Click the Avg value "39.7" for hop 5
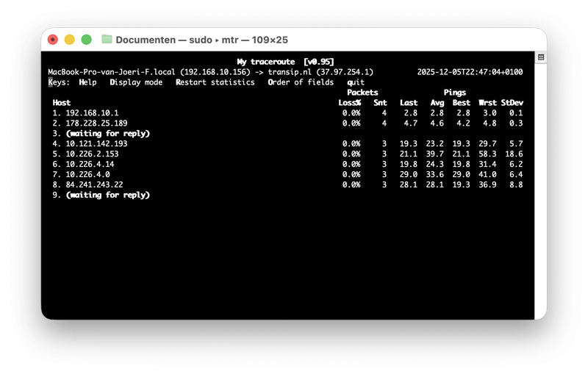Viewport: 588px width, 374px height. tap(435, 154)
